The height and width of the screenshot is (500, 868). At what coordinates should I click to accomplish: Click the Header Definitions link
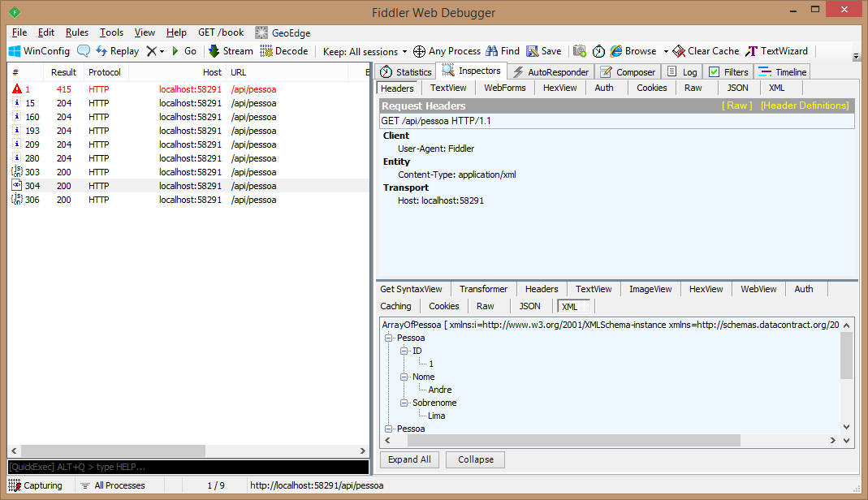pos(805,106)
